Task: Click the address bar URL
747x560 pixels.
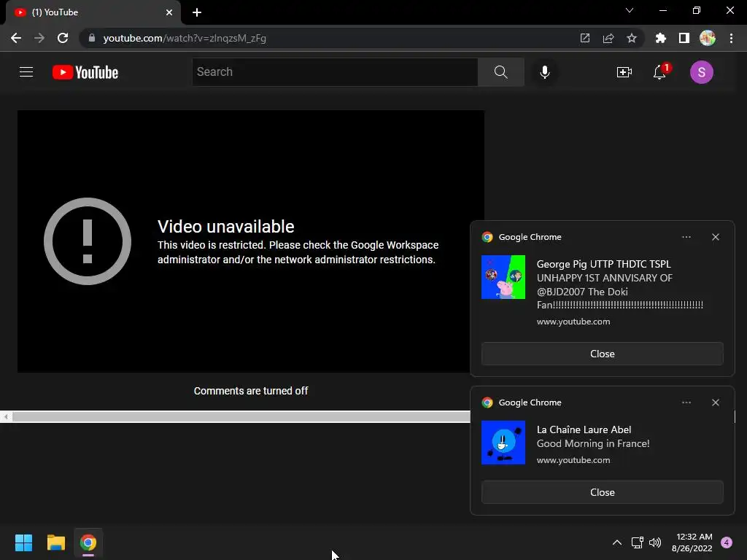Action: point(185,38)
